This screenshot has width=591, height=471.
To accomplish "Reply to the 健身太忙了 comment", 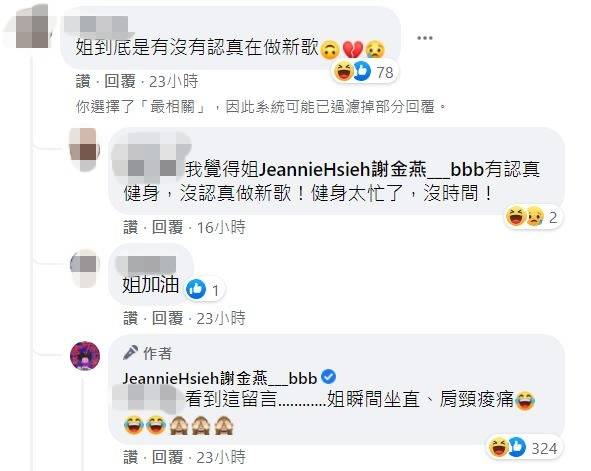I will click(x=167, y=227).
